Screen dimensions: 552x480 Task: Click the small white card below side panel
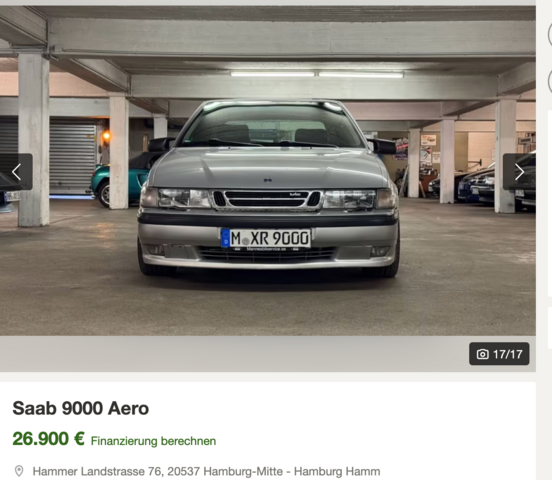pos(550,328)
